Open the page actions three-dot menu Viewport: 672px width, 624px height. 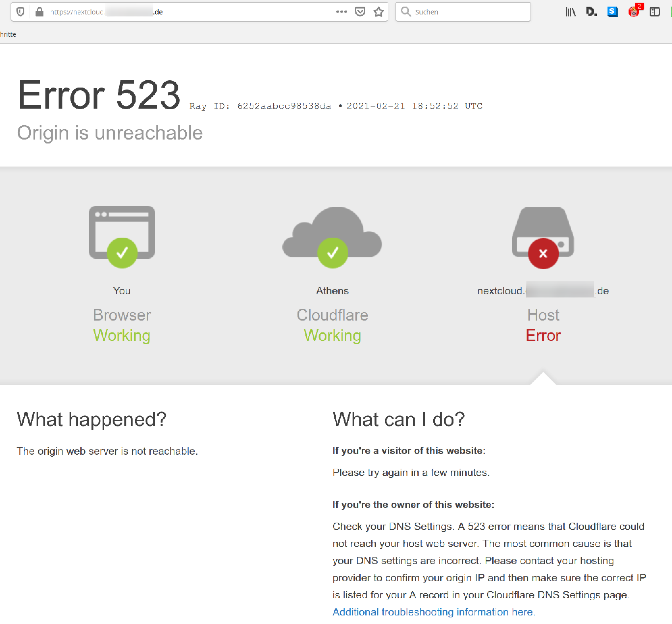point(341,12)
